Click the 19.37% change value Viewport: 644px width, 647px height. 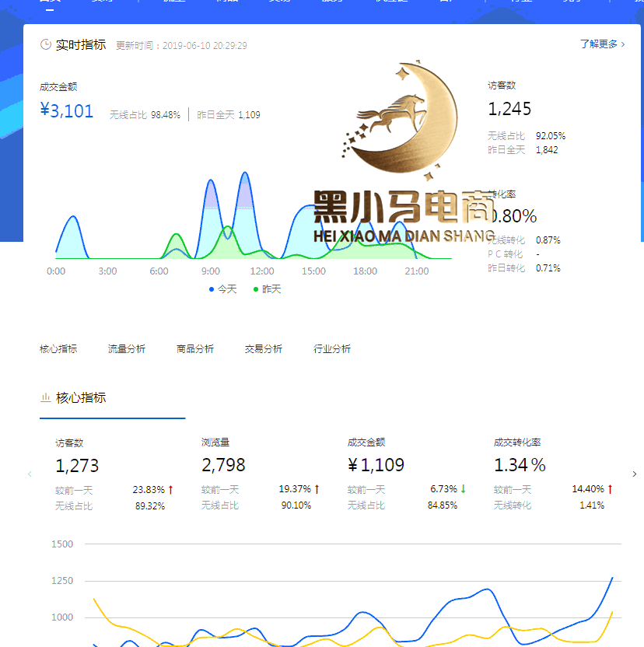[x=295, y=489]
